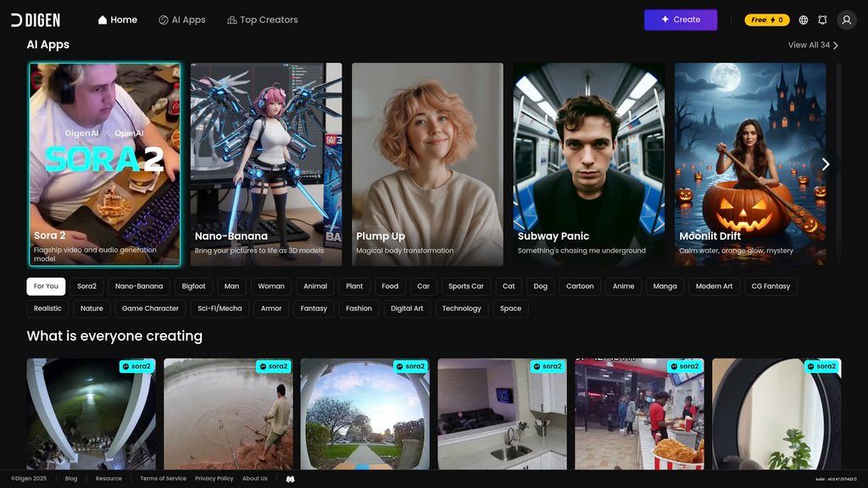Select the Fashion filter chip
This screenshot has width=868, height=488.
point(359,308)
